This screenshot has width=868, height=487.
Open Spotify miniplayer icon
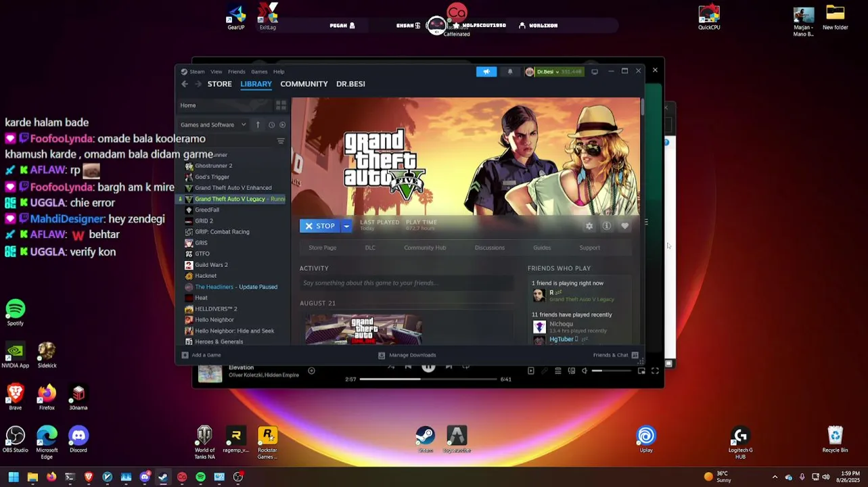pos(641,371)
